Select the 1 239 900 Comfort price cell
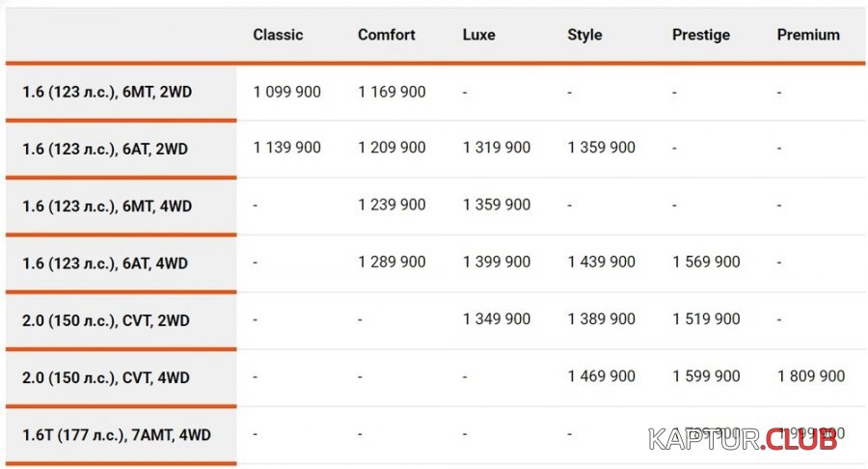868x469 pixels. pos(392,205)
